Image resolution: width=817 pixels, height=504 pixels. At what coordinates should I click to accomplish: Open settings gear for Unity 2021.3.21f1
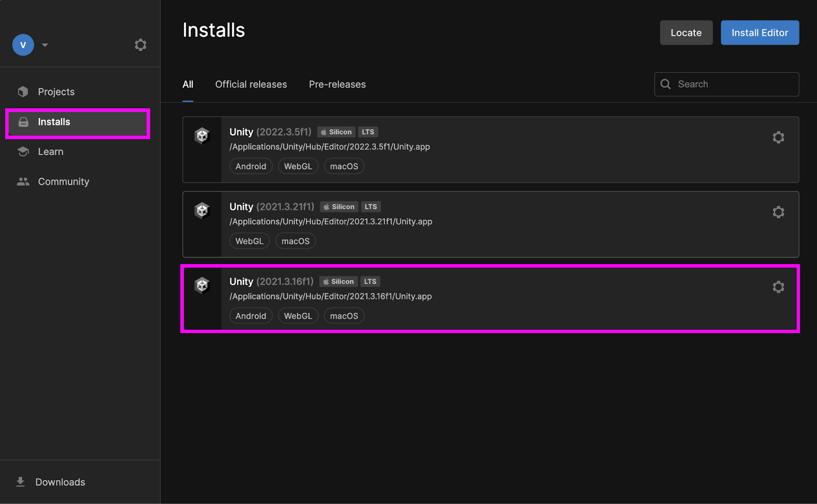(778, 212)
